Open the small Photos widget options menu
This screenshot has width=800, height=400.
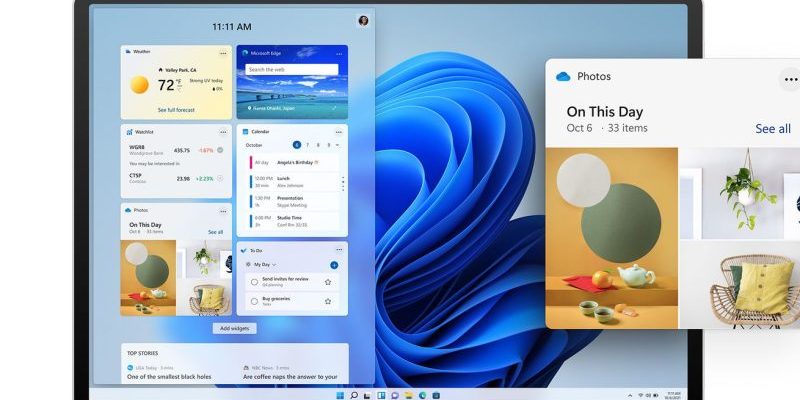[x=223, y=211]
